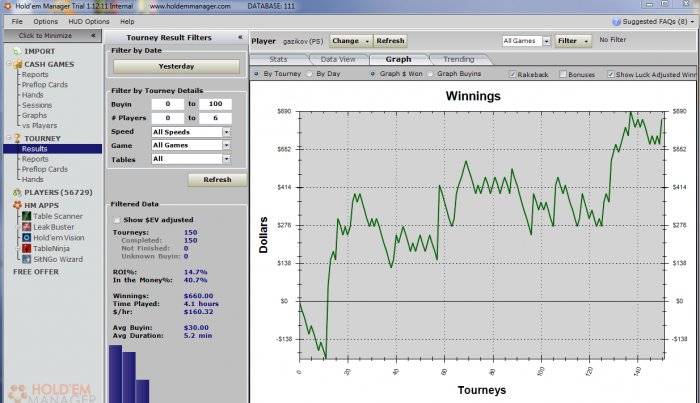
Task: Click the Hold'em Manager title bar icon
Action: (8, 6)
